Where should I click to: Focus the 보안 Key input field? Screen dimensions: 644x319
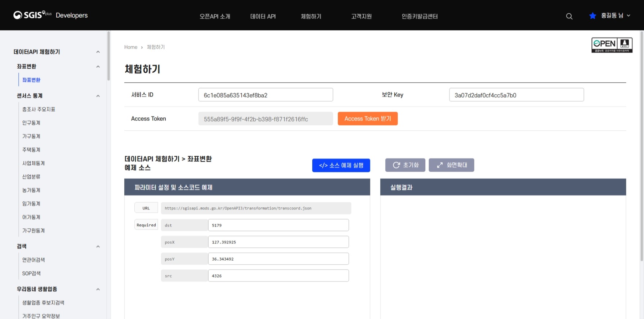[x=516, y=95]
